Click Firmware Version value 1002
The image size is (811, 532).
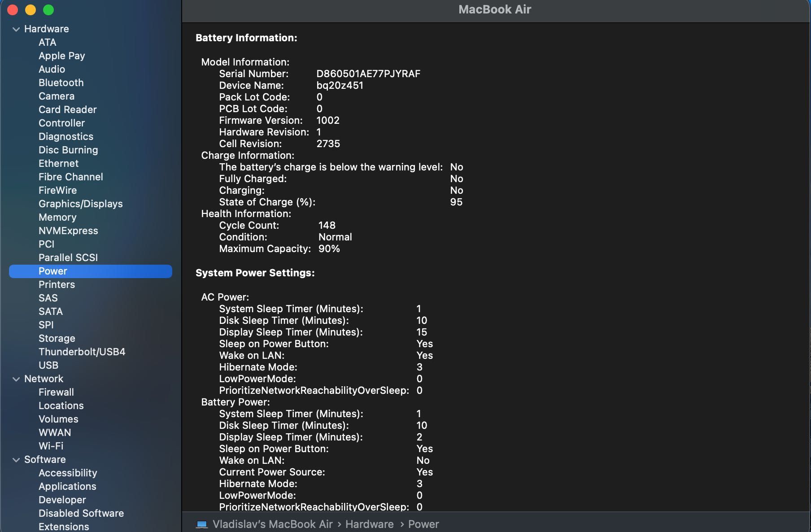click(x=328, y=120)
